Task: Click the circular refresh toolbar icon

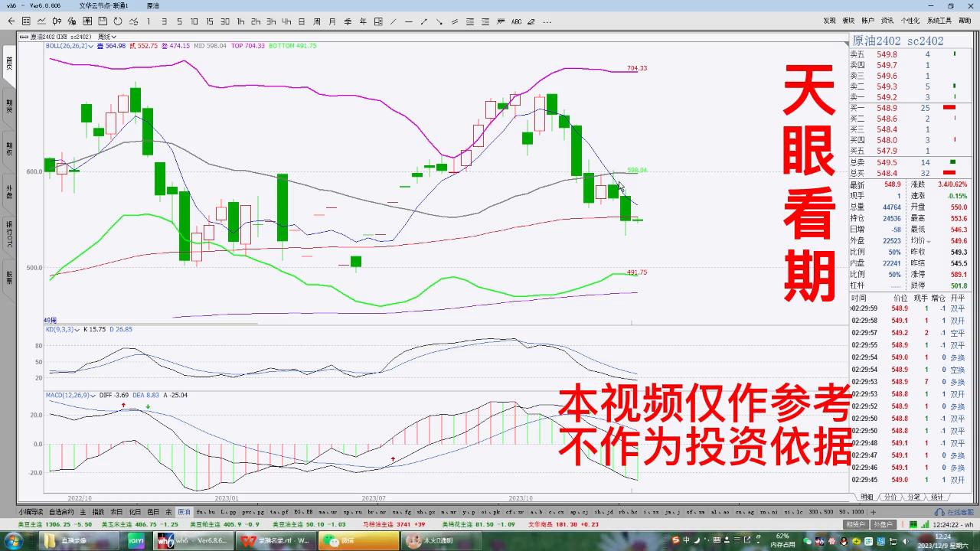Action: (118, 21)
